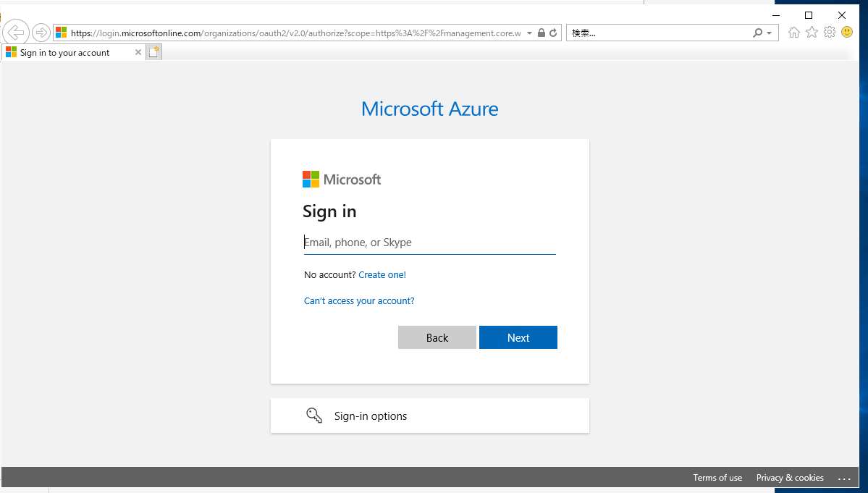Close the 'Sign in to your account' tab

click(138, 52)
